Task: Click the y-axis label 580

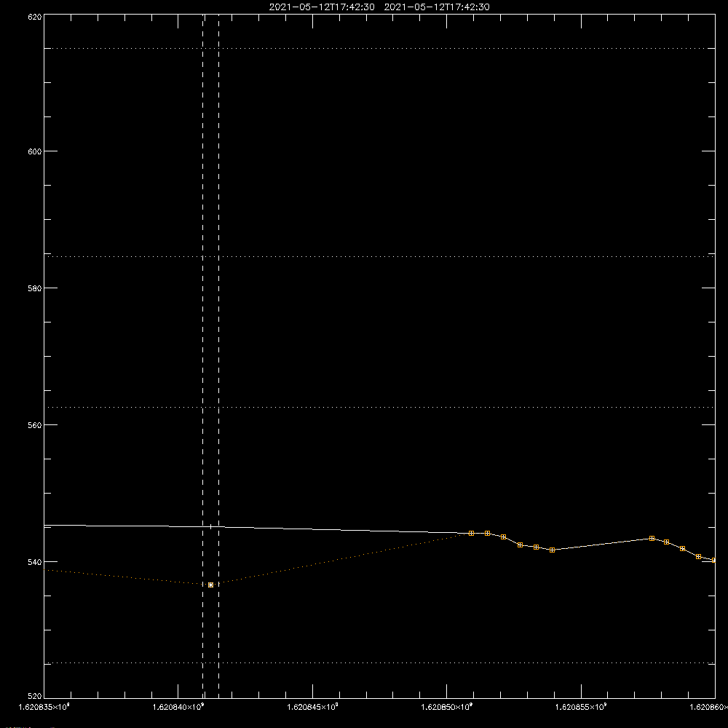Action: [35, 288]
